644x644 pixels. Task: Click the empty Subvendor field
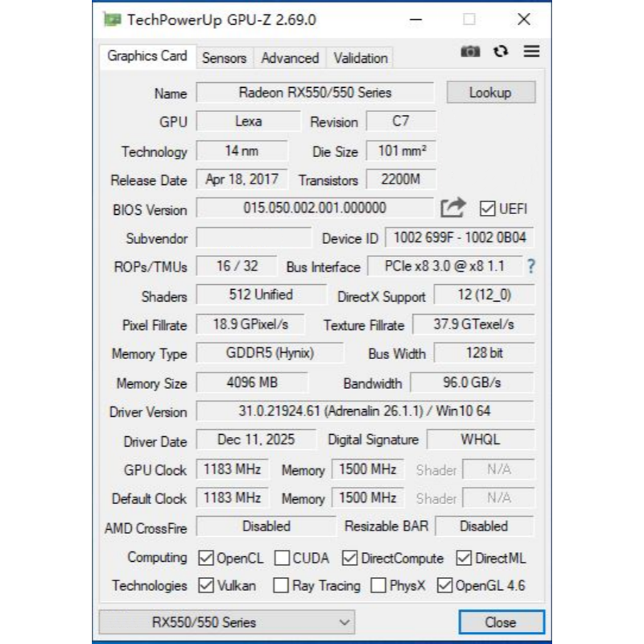tap(254, 237)
